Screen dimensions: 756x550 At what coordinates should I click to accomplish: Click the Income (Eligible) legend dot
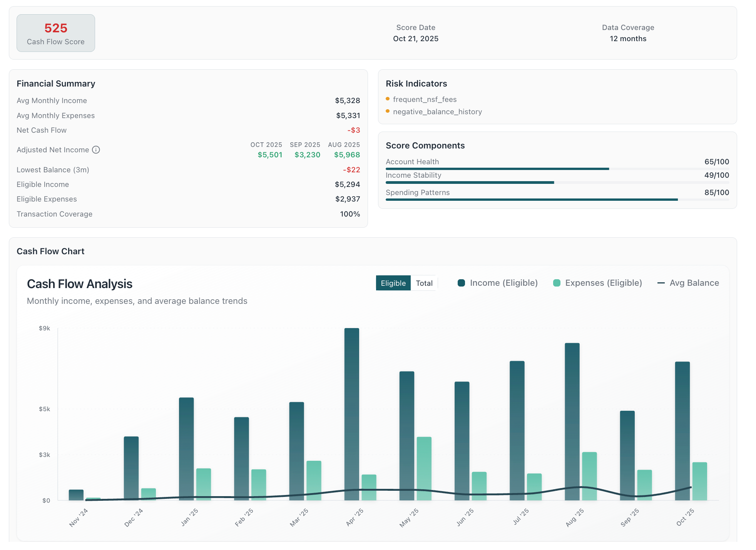(462, 283)
